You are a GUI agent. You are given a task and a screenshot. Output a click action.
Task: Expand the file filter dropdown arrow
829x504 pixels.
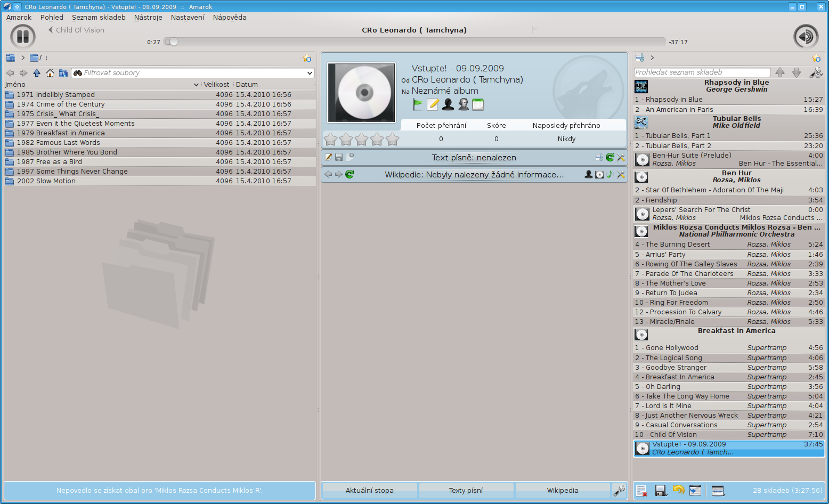pyautogui.click(x=310, y=73)
